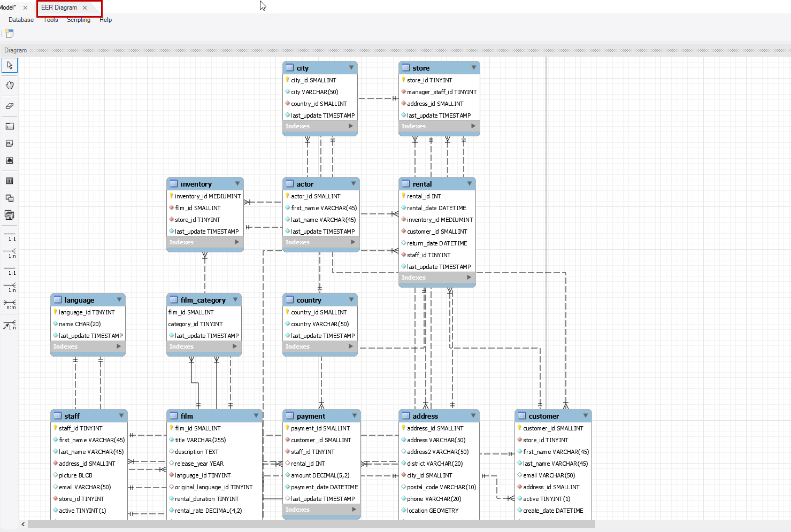This screenshot has width=791, height=532.
Task: Select the standard mouse pointer tool
Action: point(10,65)
